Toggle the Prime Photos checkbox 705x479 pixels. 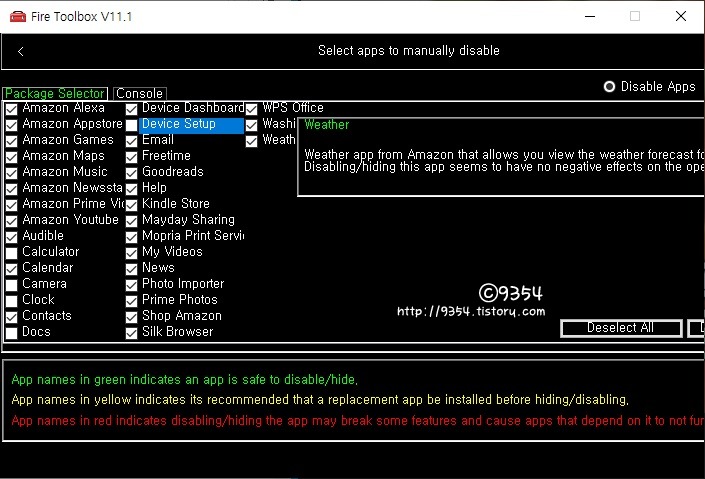[x=131, y=300]
